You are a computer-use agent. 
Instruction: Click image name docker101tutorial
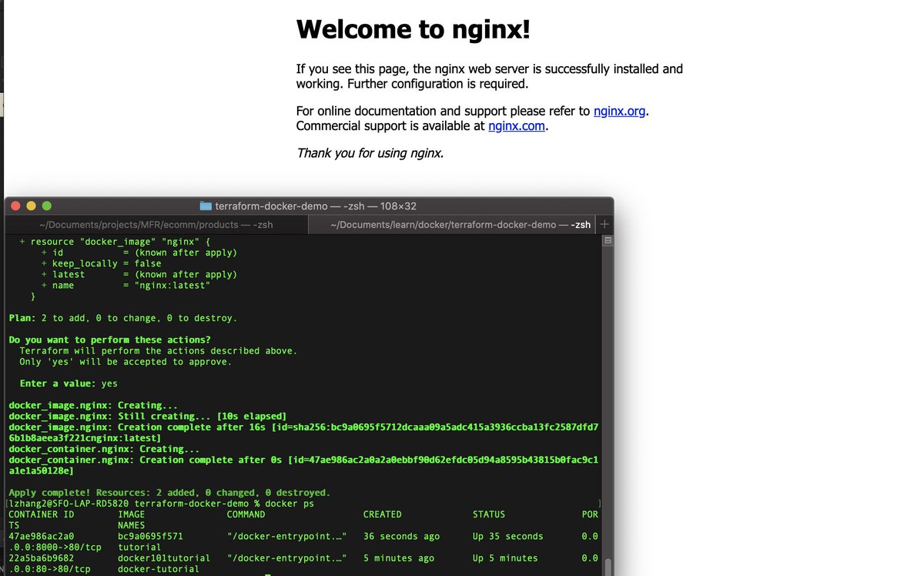tap(164, 558)
